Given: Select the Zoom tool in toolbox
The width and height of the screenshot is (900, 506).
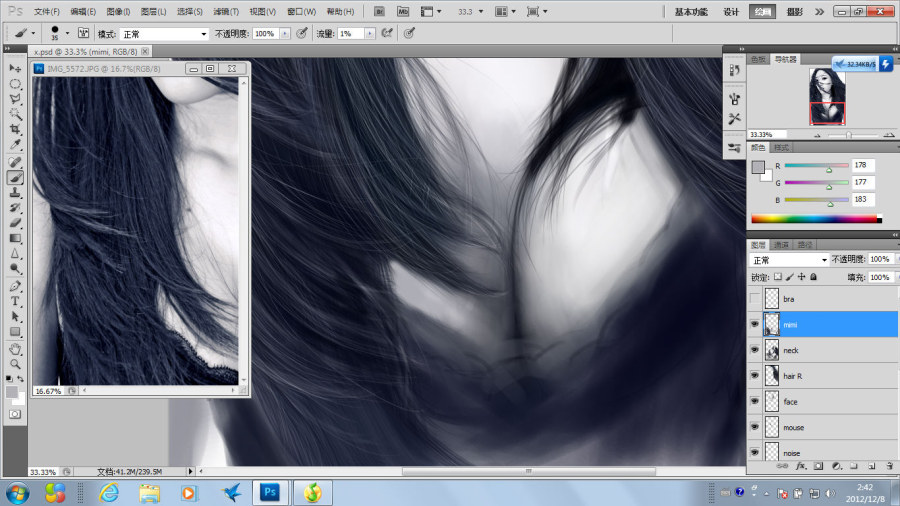Looking at the screenshot, I should [x=15, y=364].
